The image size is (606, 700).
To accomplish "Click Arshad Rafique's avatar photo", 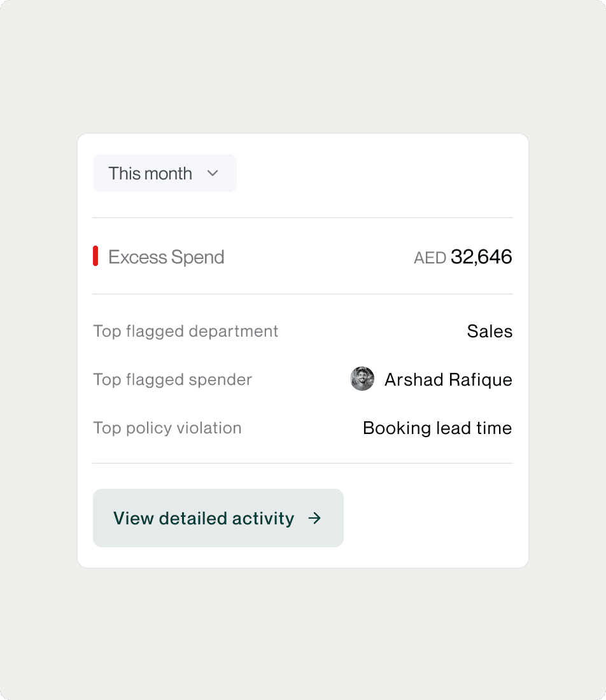I will 362,379.
